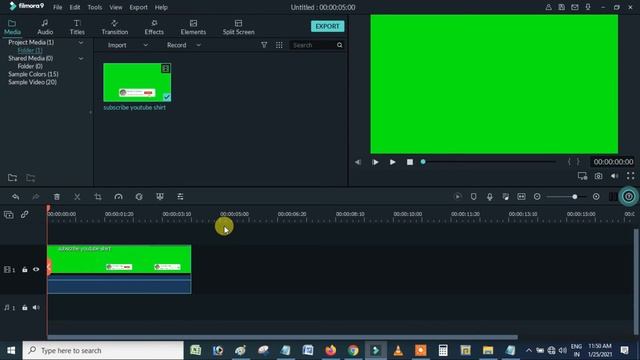
Task: Open the preview volume control
Action: coord(615,176)
